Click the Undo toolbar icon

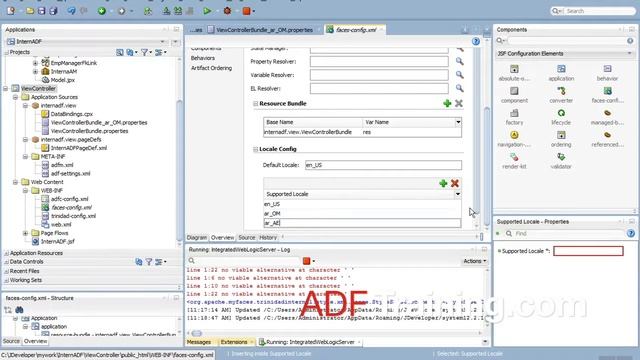pos(71,11)
